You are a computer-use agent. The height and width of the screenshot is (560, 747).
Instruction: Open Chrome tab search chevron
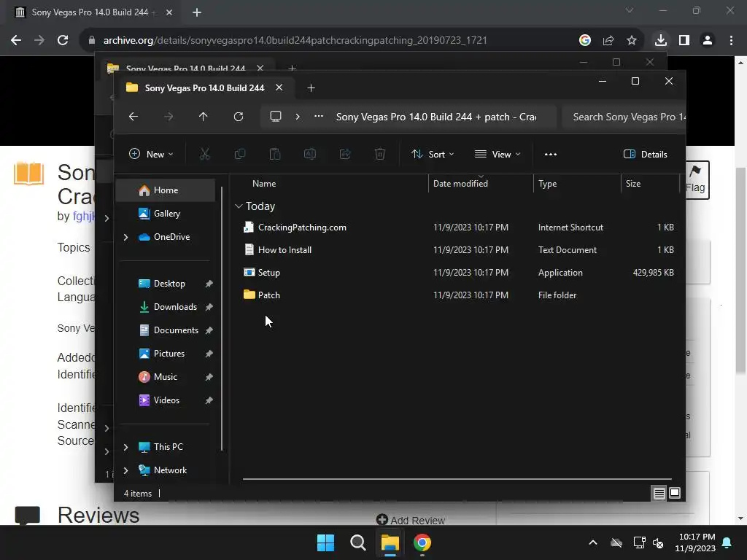click(x=630, y=10)
